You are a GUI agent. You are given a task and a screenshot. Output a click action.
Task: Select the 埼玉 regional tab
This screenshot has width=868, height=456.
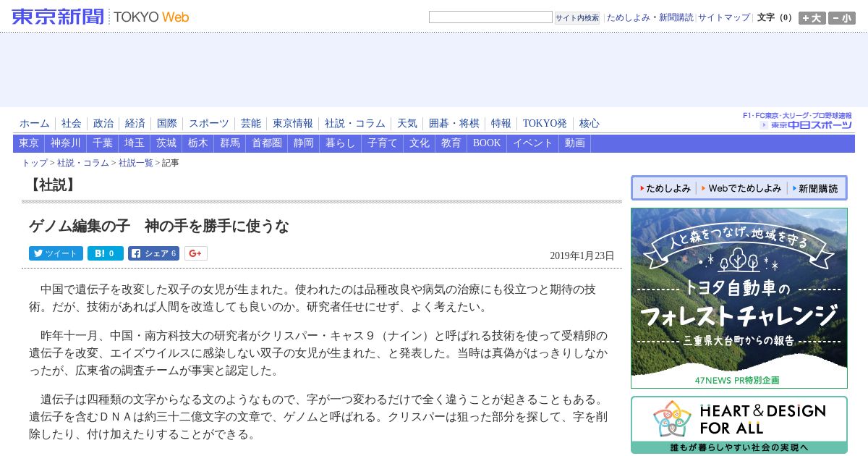click(x=135, y=143)
